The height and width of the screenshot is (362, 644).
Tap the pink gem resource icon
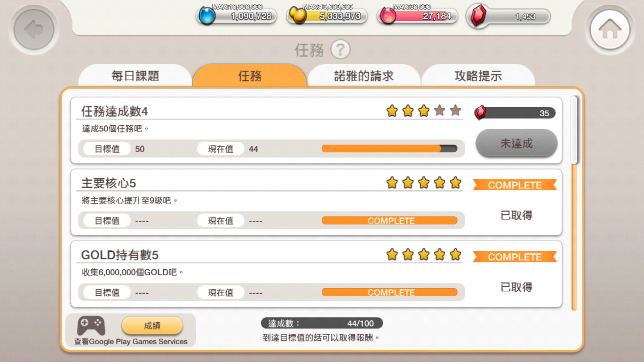tap(388, 16)
